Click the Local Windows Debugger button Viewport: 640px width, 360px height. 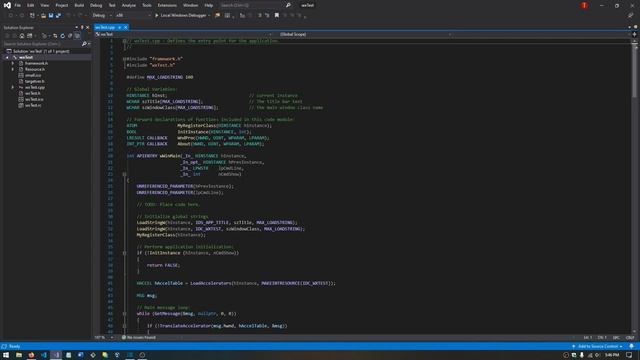[x=182, y=16]
